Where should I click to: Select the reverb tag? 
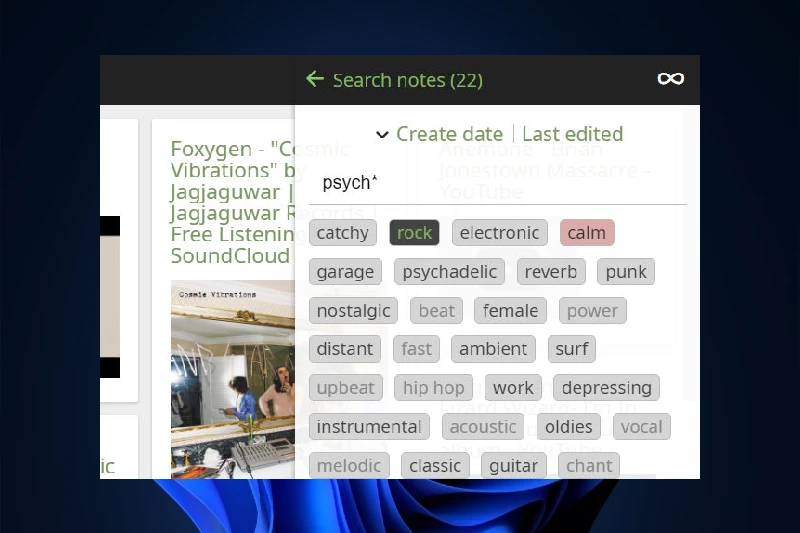(551, 272)
